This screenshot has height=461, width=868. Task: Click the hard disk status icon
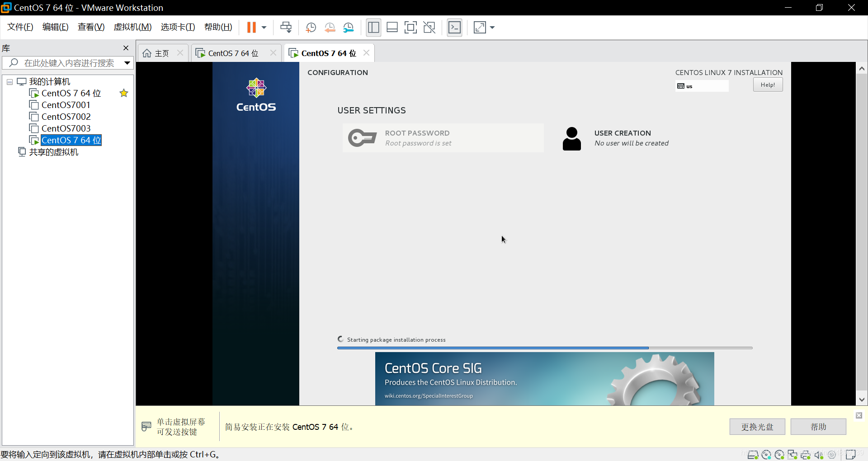pyautogui.click(x=753, y=455)
